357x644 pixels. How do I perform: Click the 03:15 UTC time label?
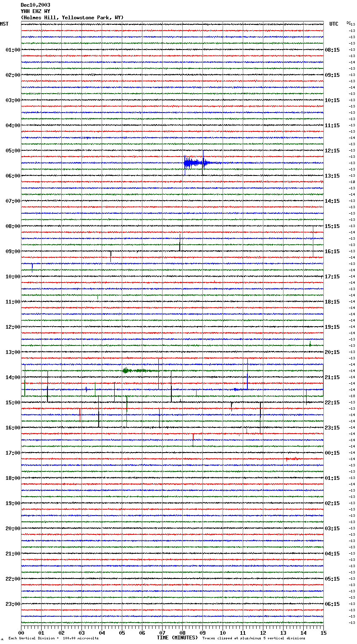[332, 529]
